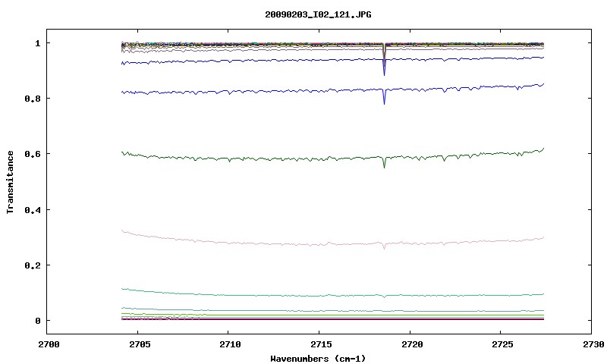Click the y-axis tick label 0
This screenshot has height=364, width=607.
(37, 321)
